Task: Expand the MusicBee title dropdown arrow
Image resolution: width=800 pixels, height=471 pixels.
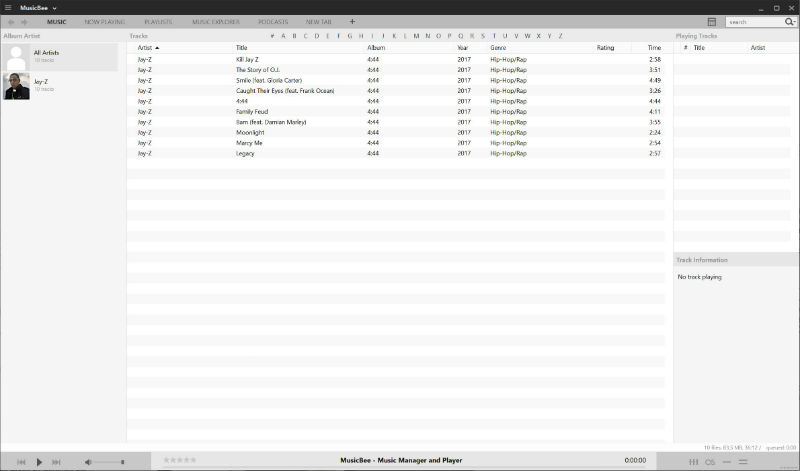Action: pyautogui.click(x=55, y=8)
